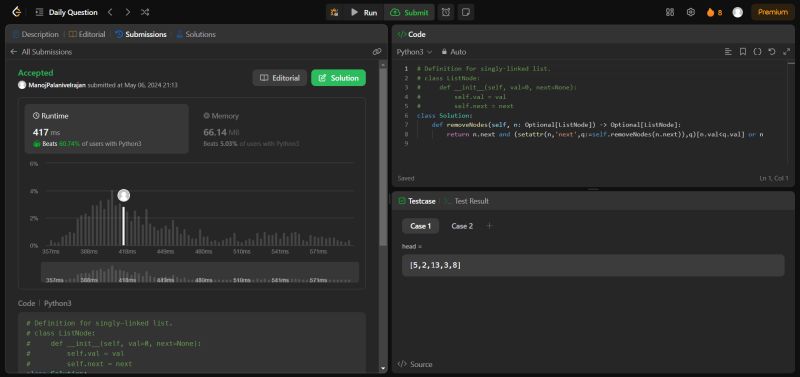Click the Code | Python3 label
Viewport: 800px width, 377px height.
(45, 303)
